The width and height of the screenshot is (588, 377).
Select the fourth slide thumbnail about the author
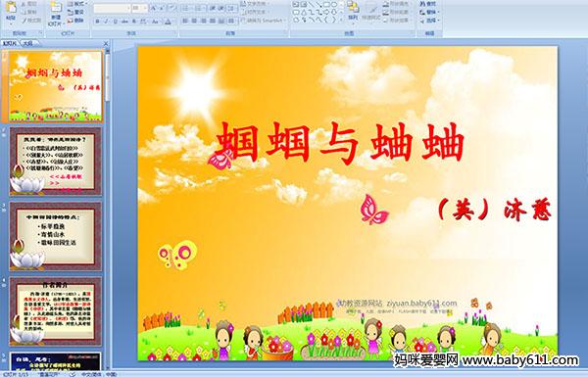[x=56, y=311]
